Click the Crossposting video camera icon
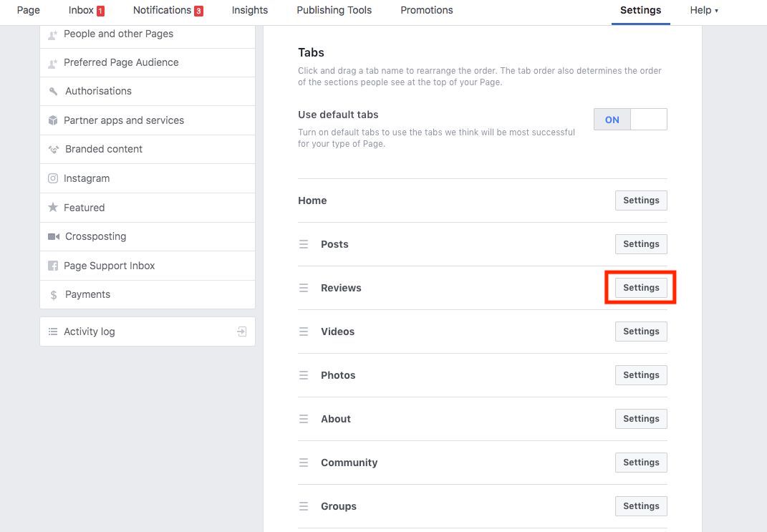 pyautogui.click(x=53, y=237)
